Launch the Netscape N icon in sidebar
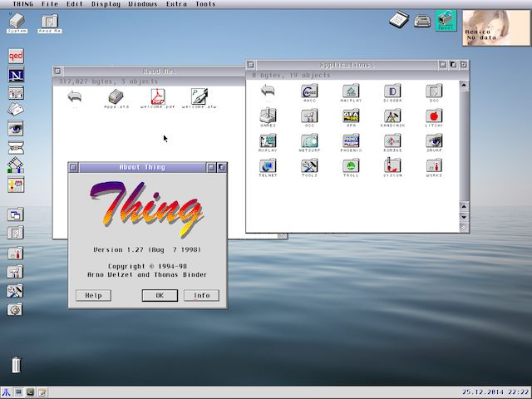The image size is (532, 399). tap(16, 76)
